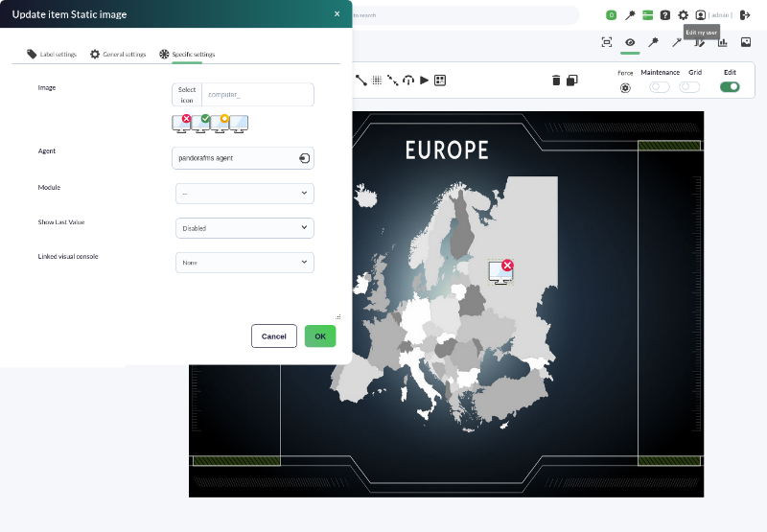Delete the selected item with trash icon

[556, 81]
